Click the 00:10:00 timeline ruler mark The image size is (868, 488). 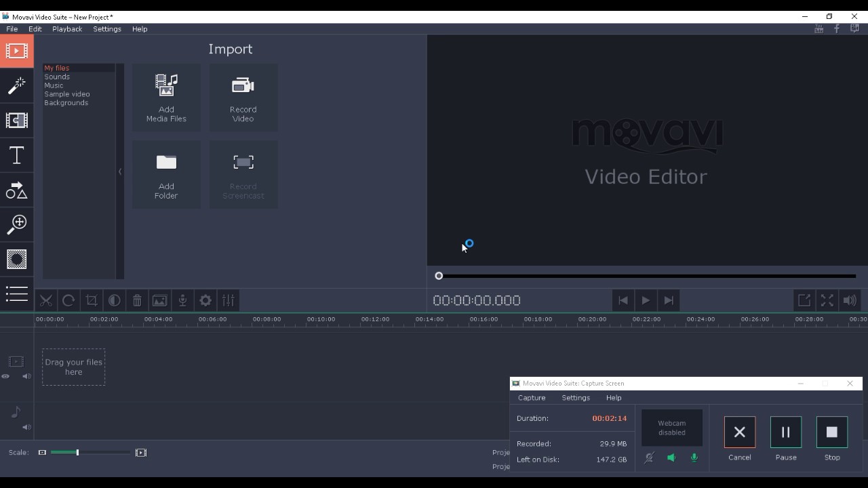click(x=321, y=319)
